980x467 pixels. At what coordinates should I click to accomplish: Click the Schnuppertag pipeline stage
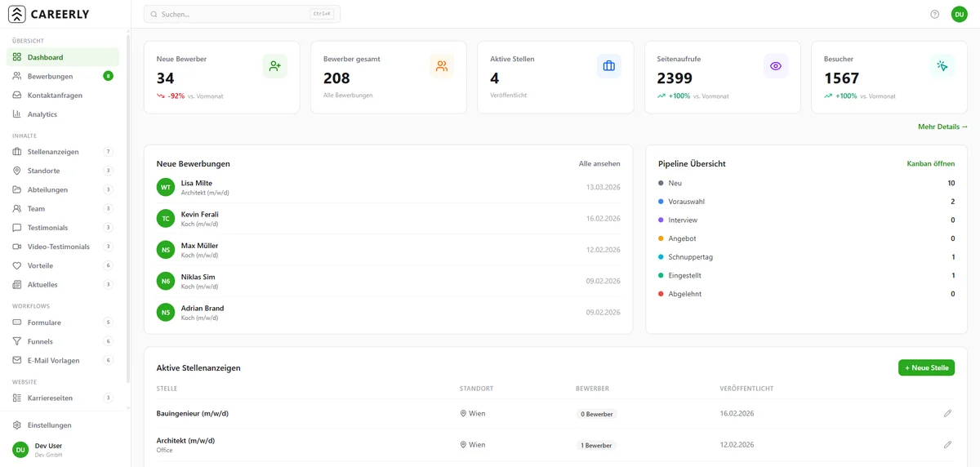point(806,256)
